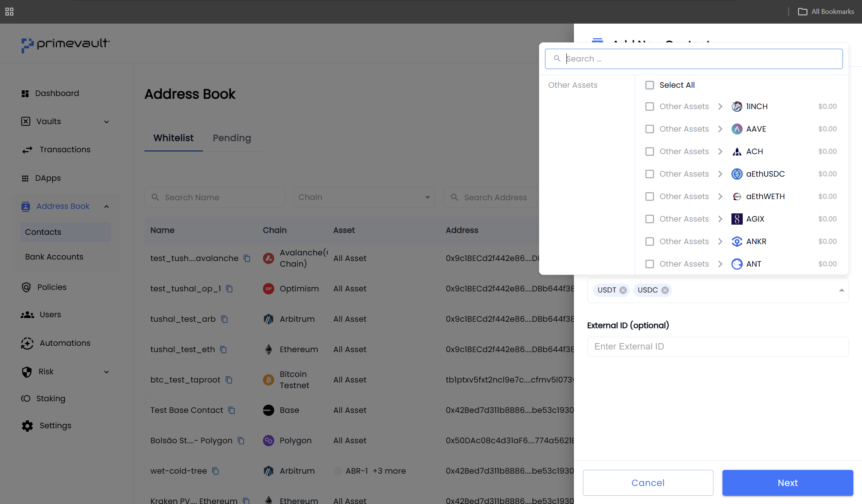Viewport: 862px width, 504px height.
Task: Check the ANKR asset checkbox
Action: pos(650,241)
